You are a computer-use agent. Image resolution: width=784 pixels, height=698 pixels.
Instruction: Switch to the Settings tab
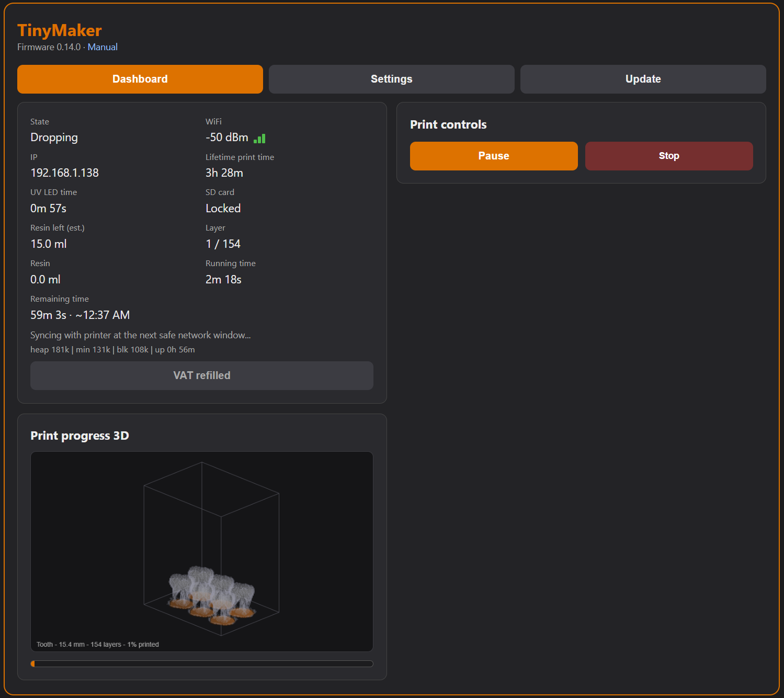tap(392, 79)
